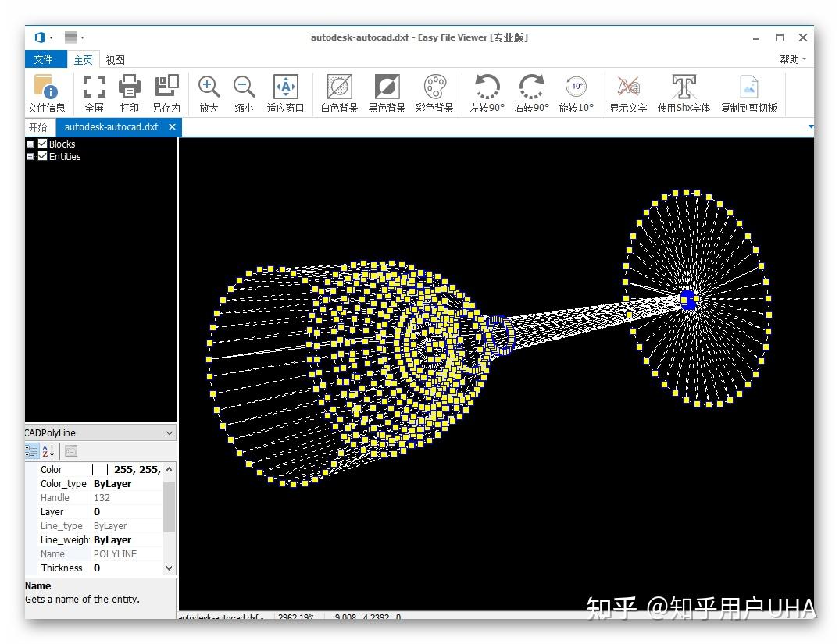The image size is (839, 644).
Task: Toggle the Blocks checkbox
Action: [43, 144]
